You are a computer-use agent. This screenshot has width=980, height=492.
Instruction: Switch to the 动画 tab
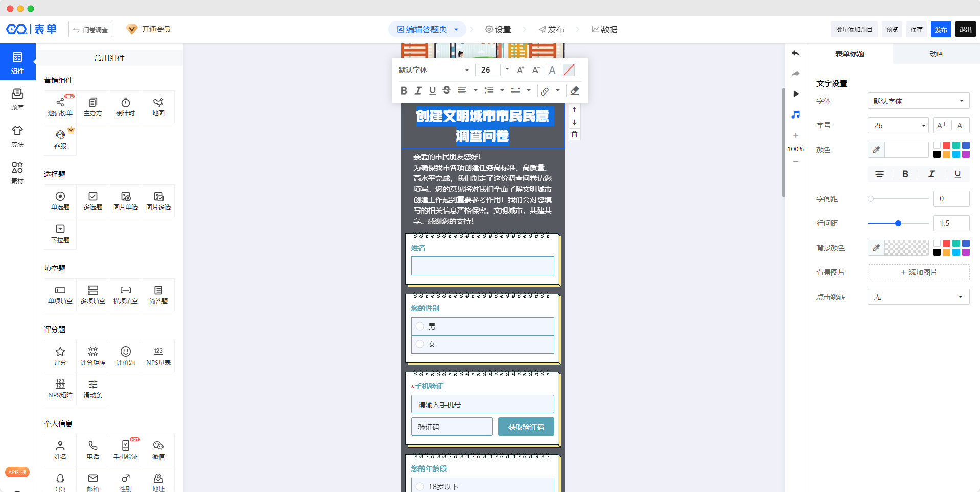[936, 54]
